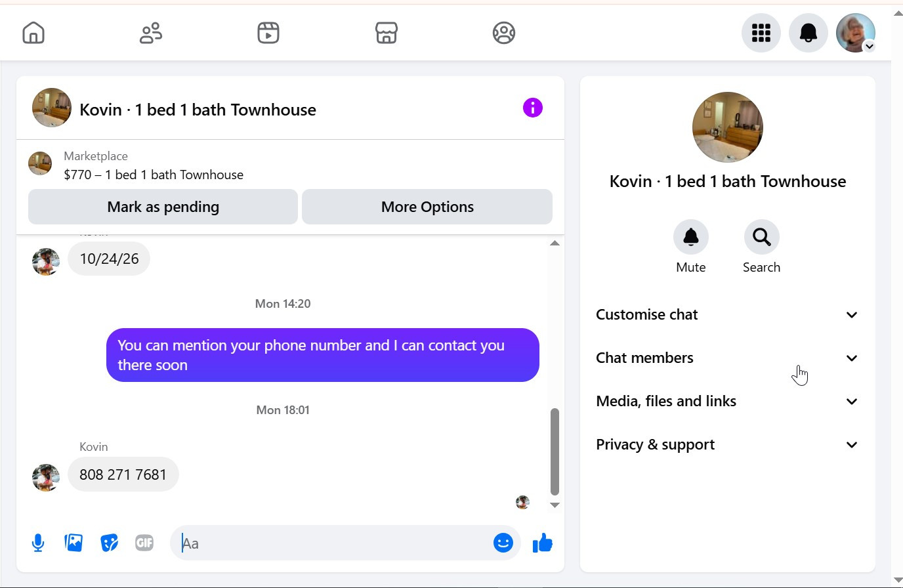Open the emoji picker in message box

[x=503, y=543]
